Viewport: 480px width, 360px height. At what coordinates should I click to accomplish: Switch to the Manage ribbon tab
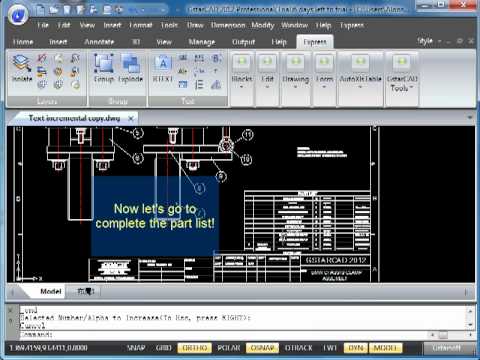click(202, 42)
